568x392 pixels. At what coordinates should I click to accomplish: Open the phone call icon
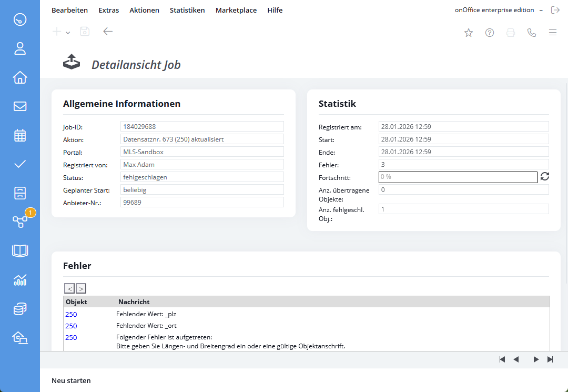point(532,33)
